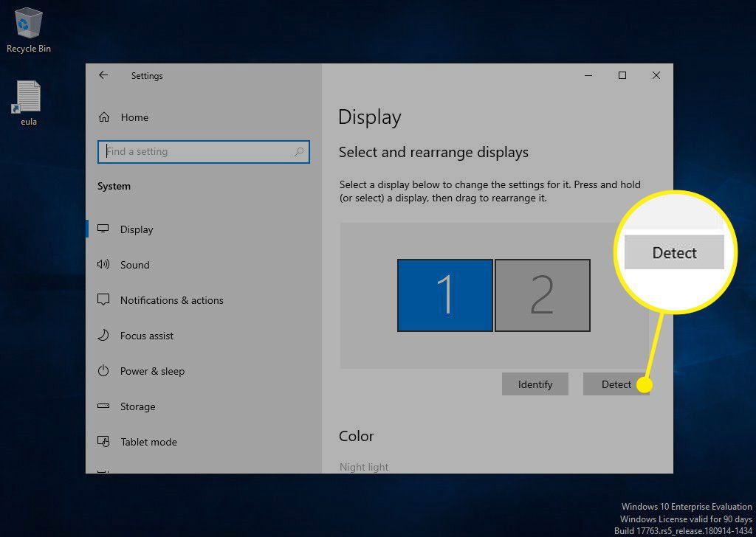The height and width of the screenshot is (537, 756).
Task: Go back using the Settings back arrow
Action: 103,75
